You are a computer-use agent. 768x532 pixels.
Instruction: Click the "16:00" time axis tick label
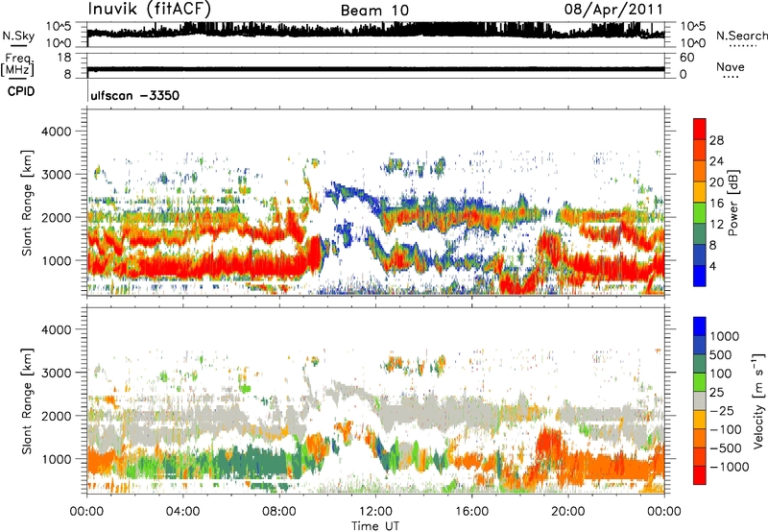pos(471,512)
